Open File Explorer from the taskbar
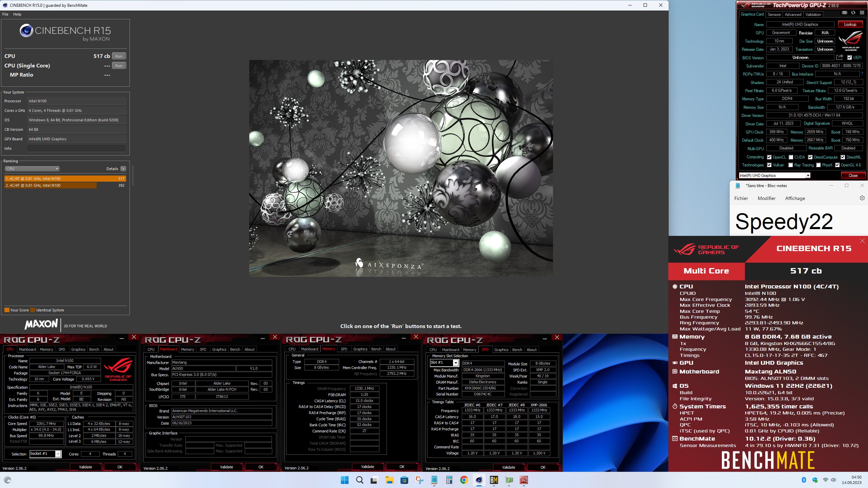 389,480
